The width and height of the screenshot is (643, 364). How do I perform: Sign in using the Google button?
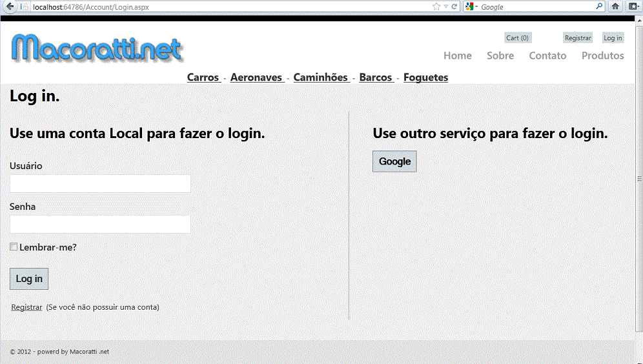pyautogui.click(x=394, y=161)
